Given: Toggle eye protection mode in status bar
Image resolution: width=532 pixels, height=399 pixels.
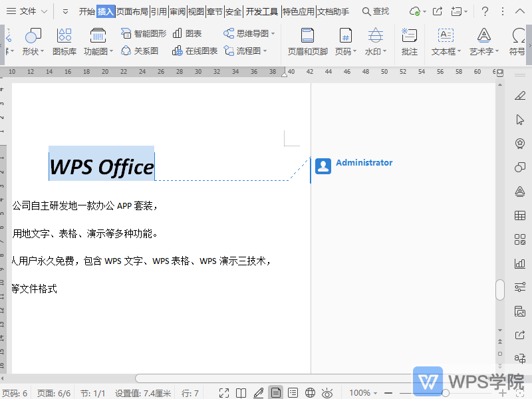Looking at the screenshot, I should click(x=327, y=393).
